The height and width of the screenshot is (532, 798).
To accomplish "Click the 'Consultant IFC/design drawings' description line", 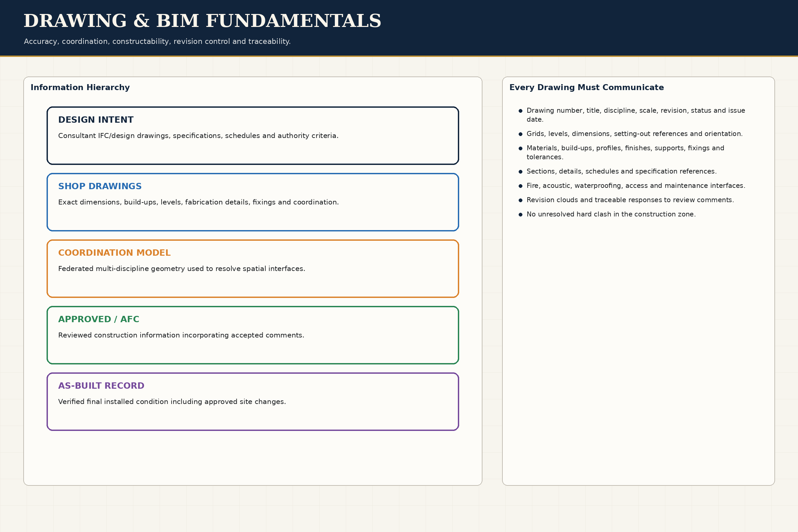I will [198, 136].
